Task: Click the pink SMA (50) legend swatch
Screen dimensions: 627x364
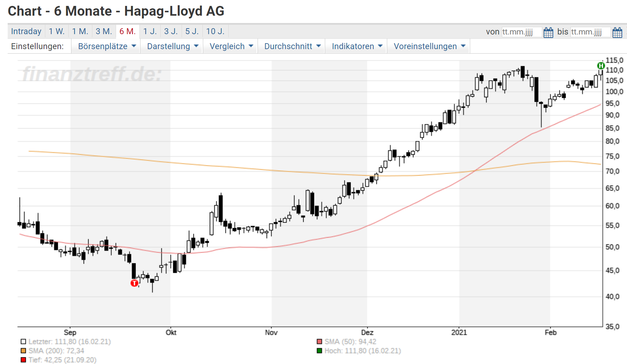Action: (319, 342)
